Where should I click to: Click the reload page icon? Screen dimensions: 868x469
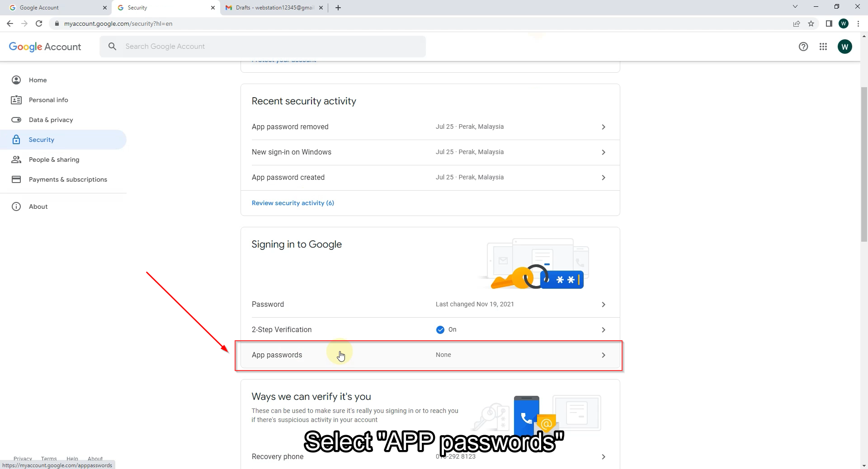39,23
